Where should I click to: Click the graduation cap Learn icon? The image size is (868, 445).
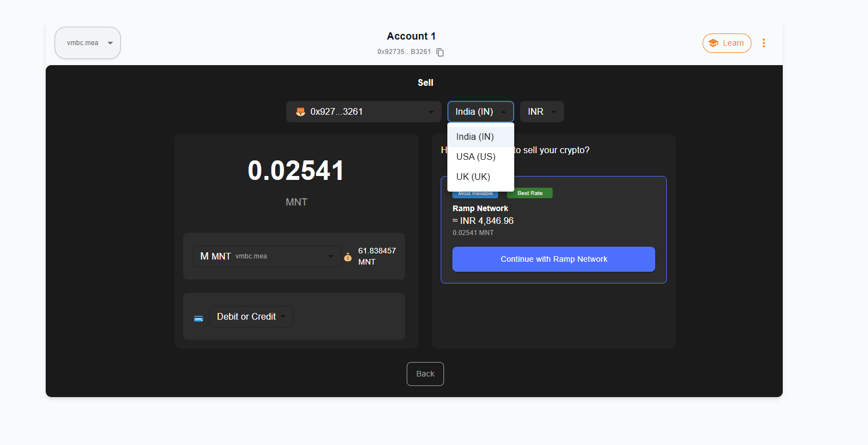[x=713, y=43]
